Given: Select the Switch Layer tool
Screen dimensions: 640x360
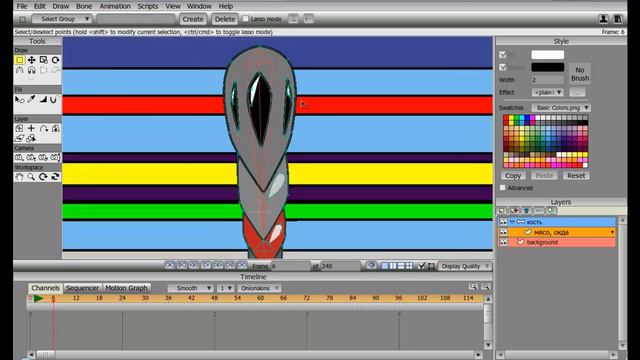Looking at the screenshot, I should (x=31, y=138).
